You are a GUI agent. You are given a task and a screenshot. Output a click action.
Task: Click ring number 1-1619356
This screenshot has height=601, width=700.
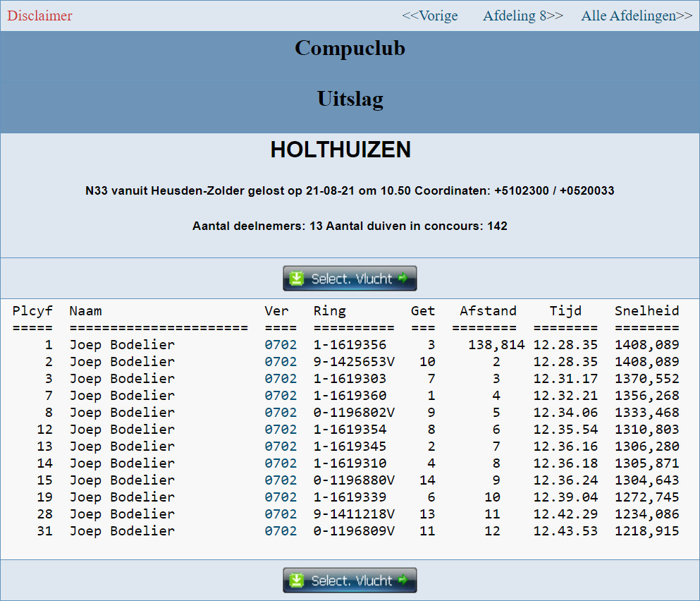(x=350, y=345)
